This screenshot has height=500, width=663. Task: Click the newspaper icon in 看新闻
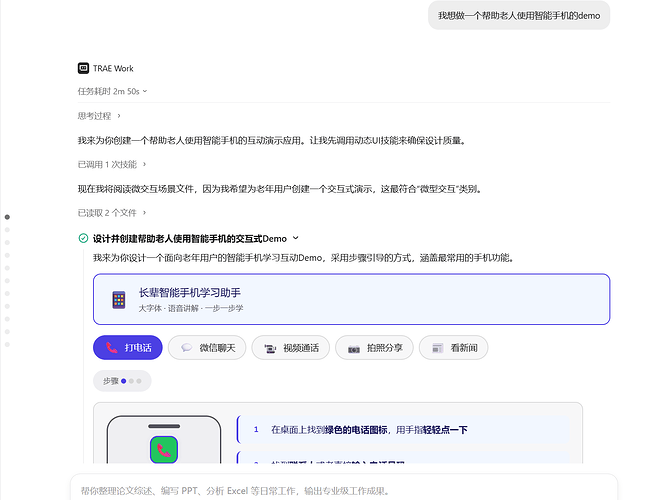(x=437, y=348)
